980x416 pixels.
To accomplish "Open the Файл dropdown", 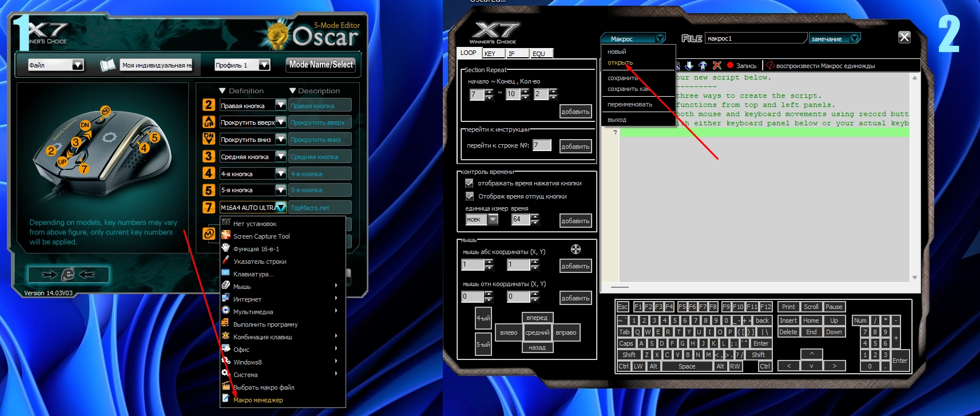I will tap(78, 65).
